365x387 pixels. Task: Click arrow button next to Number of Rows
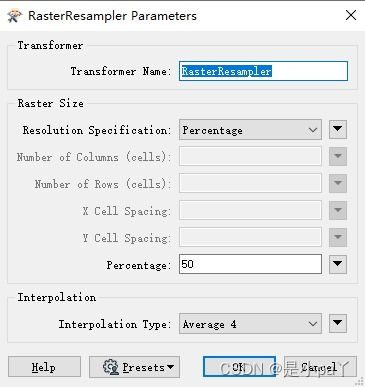(x=338, y=183)
